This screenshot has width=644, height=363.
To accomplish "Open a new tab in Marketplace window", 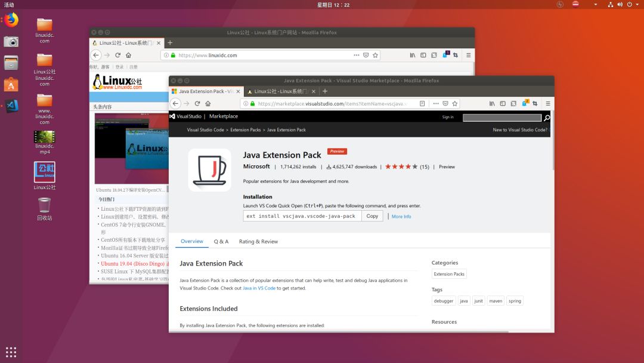I will pos(325,91).
